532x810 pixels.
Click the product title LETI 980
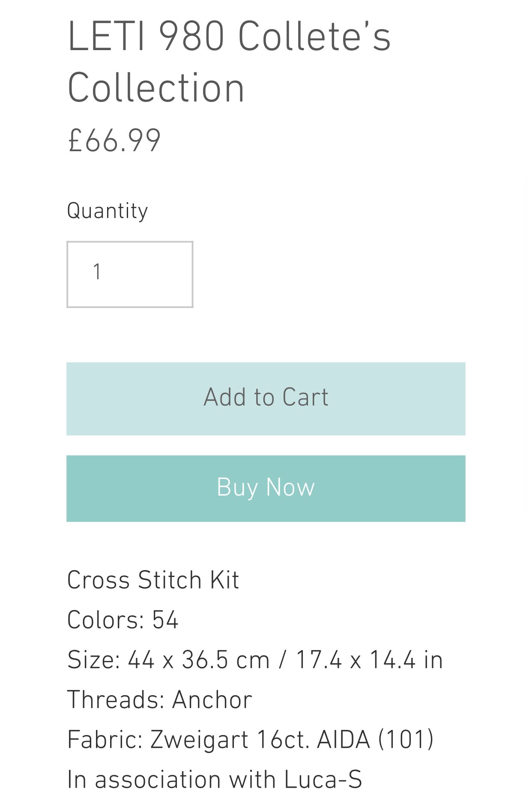coord(146,37)
